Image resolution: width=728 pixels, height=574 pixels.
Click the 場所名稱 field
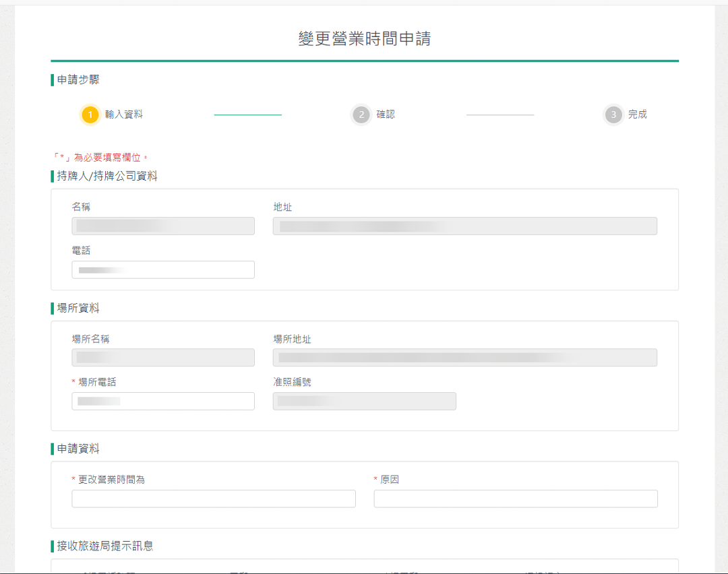pyautogui.click(x=163, y=358)
